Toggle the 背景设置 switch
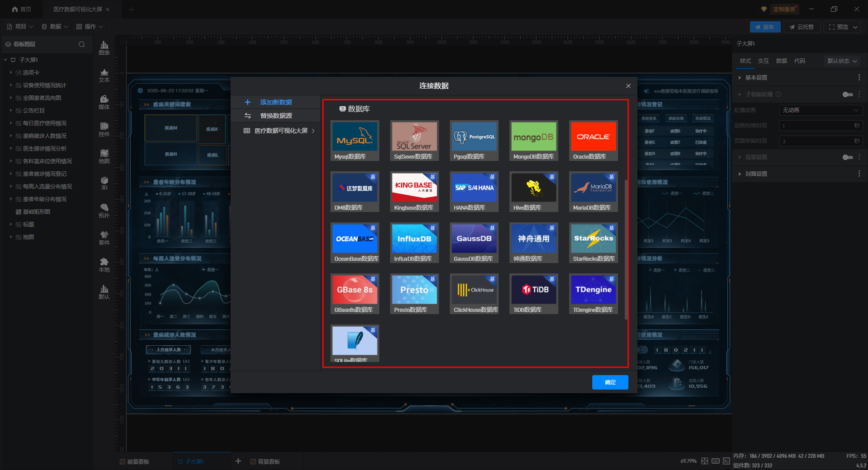Image resolution: width=868 pixels, height=470 pixels. pyautogui.click(x=848, y=157)
